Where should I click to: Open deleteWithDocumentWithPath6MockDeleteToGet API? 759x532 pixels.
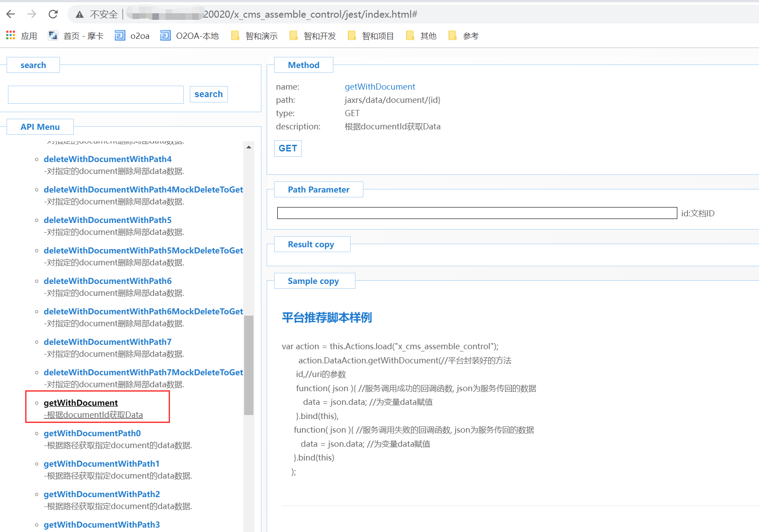[x=143, y=311]
